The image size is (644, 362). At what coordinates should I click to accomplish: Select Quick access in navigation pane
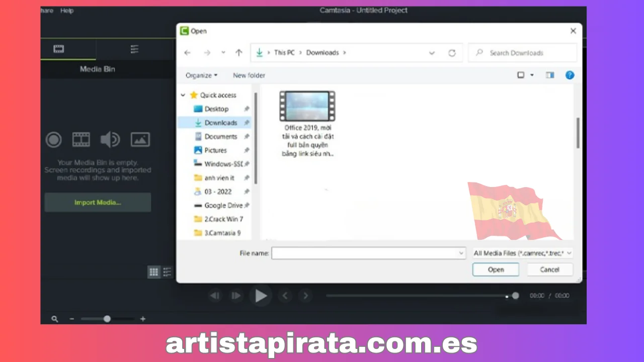[218, 95]
